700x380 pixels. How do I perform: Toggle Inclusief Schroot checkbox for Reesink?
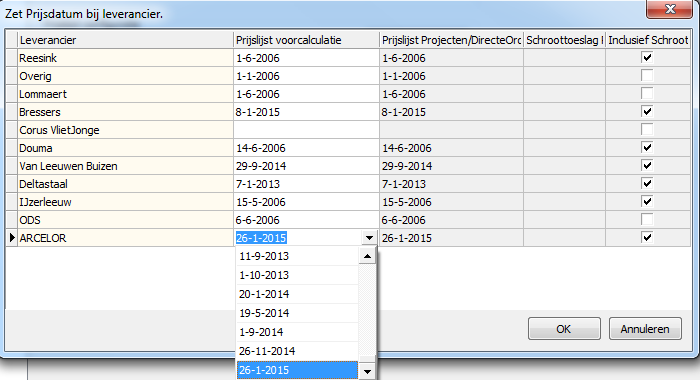pos(647,57)
